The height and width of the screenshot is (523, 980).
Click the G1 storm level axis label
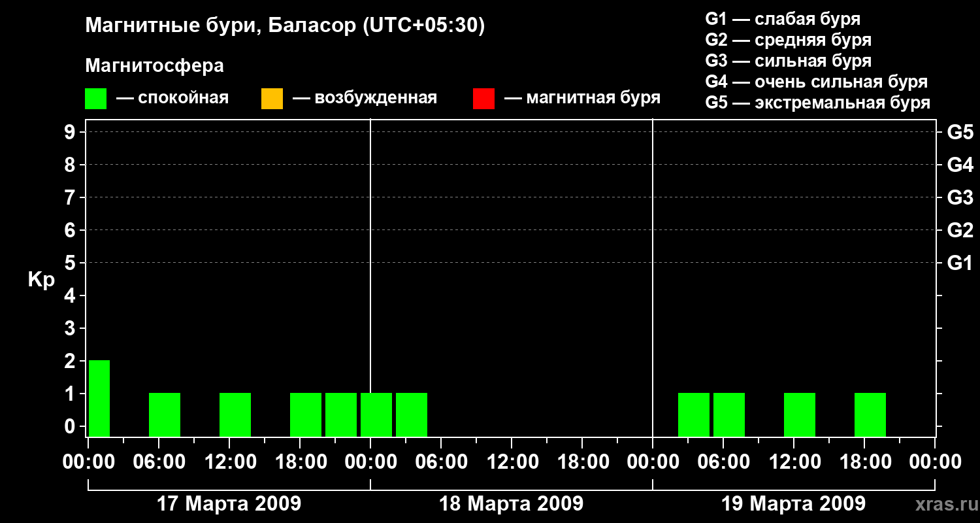coord(960,263)
